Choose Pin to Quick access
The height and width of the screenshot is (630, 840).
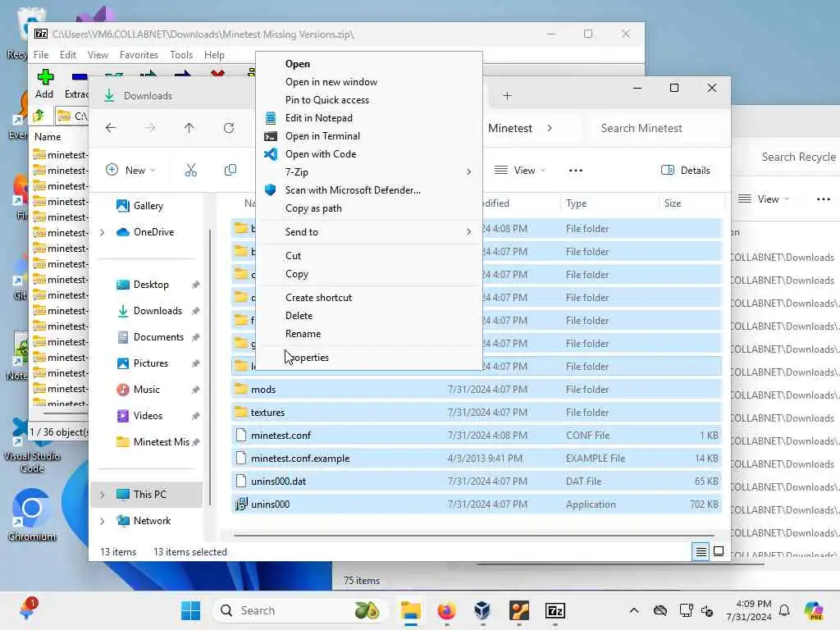[326, 100]
